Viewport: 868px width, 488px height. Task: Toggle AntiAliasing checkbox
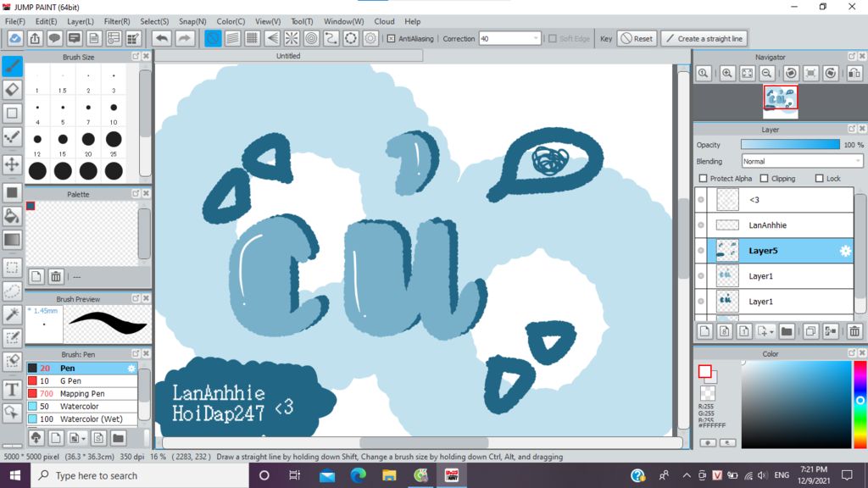coord(392,39)
